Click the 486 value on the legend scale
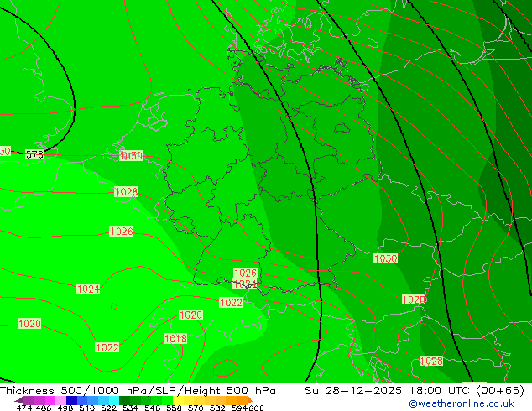532x411 pixels. click(44, 408)
